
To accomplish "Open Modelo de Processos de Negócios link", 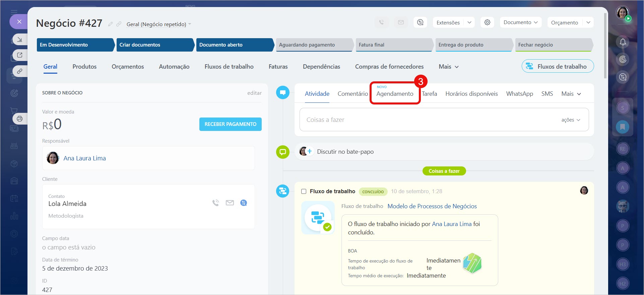I will pyautogui.click(x=432, y=206).
